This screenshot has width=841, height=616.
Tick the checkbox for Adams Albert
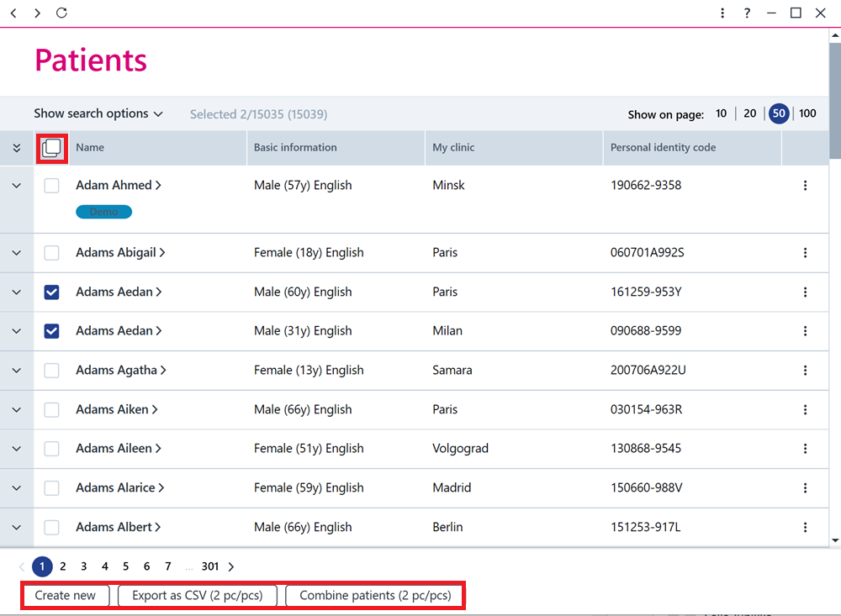(51, 528)
